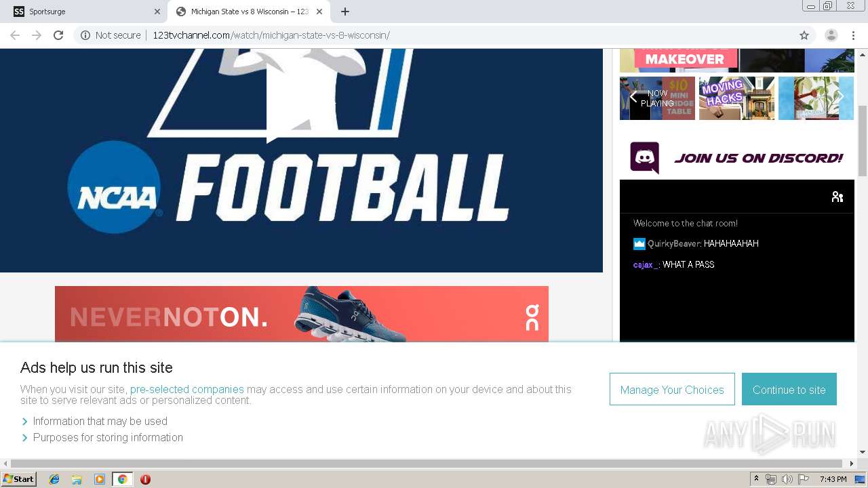Click the show desktop button in tray

[861, 479]
